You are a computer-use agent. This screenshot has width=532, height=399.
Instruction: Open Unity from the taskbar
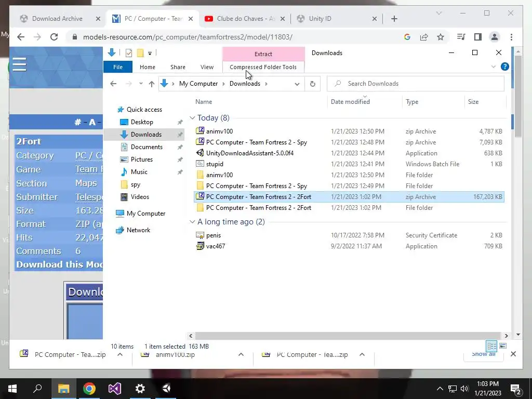[x=166, y=389]
